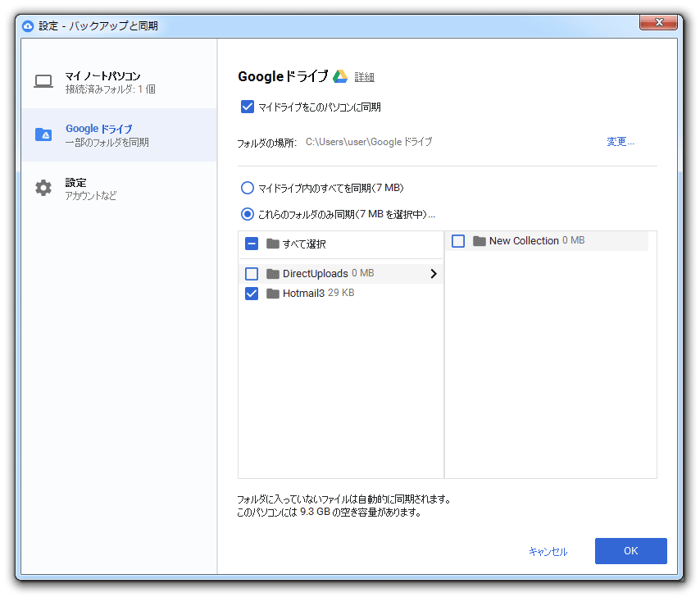Uncheck the Hotmail3 folder checkbox

[252, 294]
